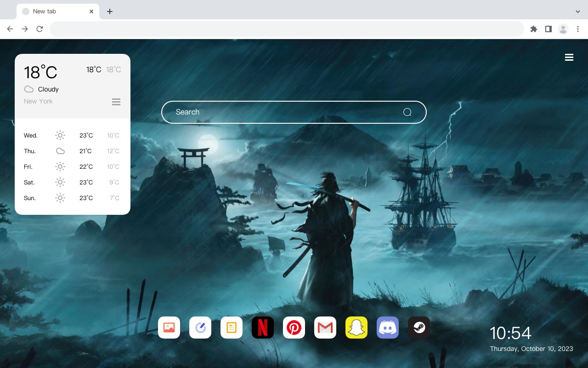Open the Gmail shortcut icon
This screenshot has width=588, height=368.
325,328
